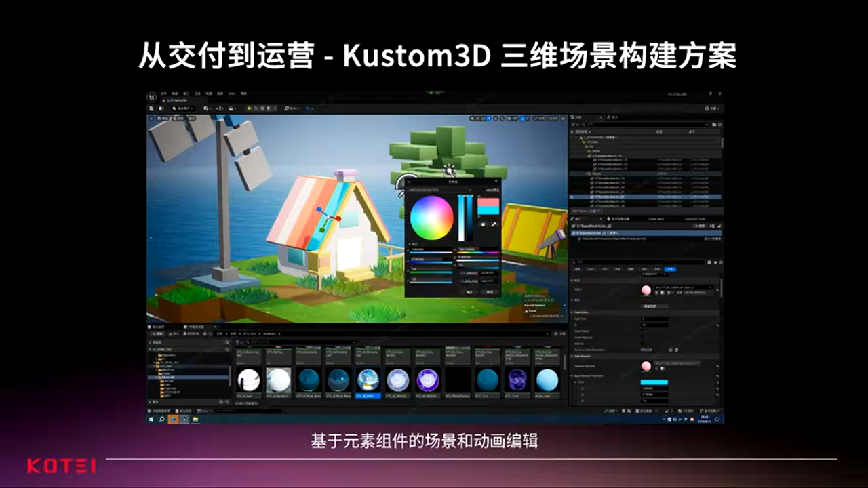The width and height of the screenshot is (868, 488).
Task: Pick a green hue on the color wheel
Action: [x=422, y=230]
